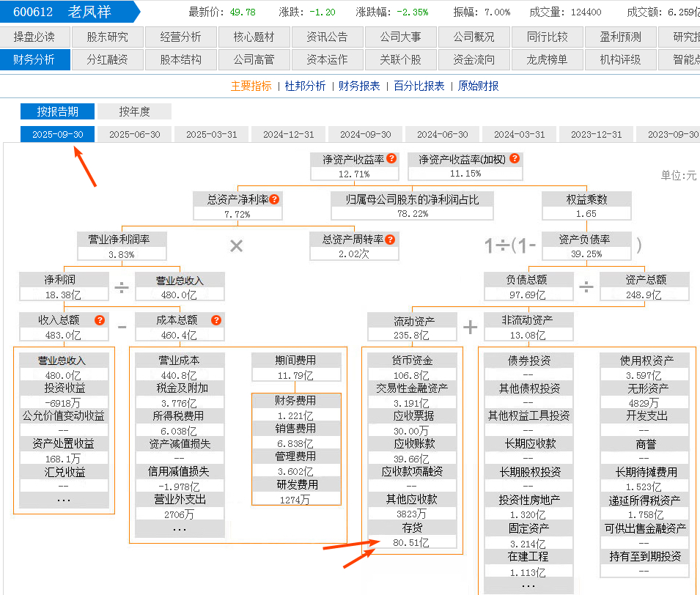Expand more cost items under 营业外支出
The height and width of the screenshot is (595, 700).
tap(180, 529)
